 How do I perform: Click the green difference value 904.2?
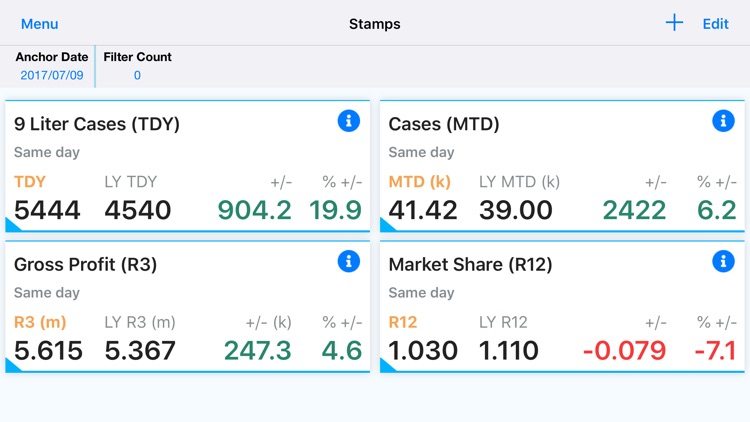tap(254, 210)
